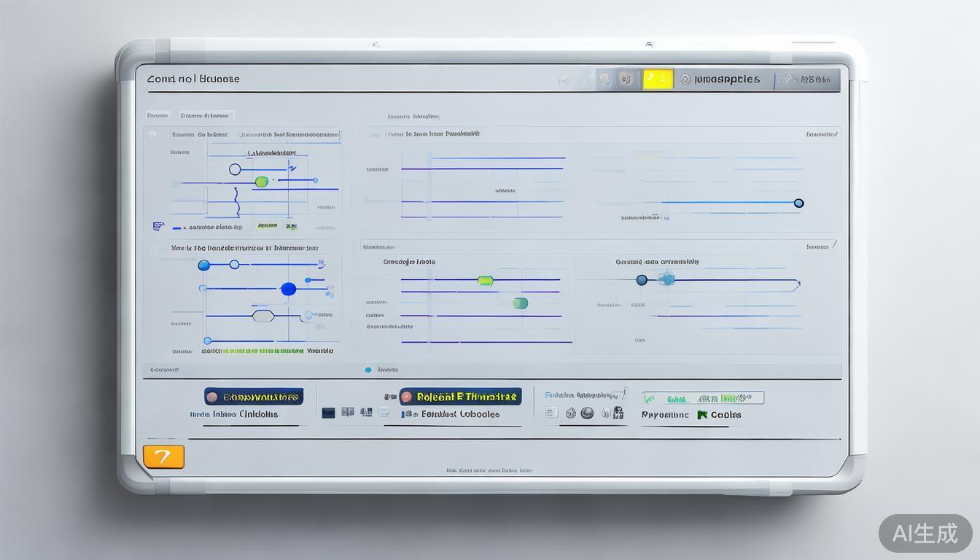The image size is (980, 560).
Task: Open the green-text dropdown box at bottom right
Action: 702,398
